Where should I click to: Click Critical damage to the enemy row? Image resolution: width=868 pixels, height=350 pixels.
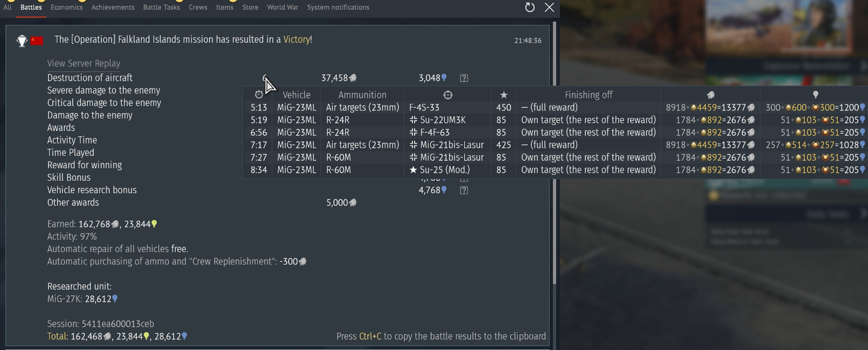click(x=104, y=103)
